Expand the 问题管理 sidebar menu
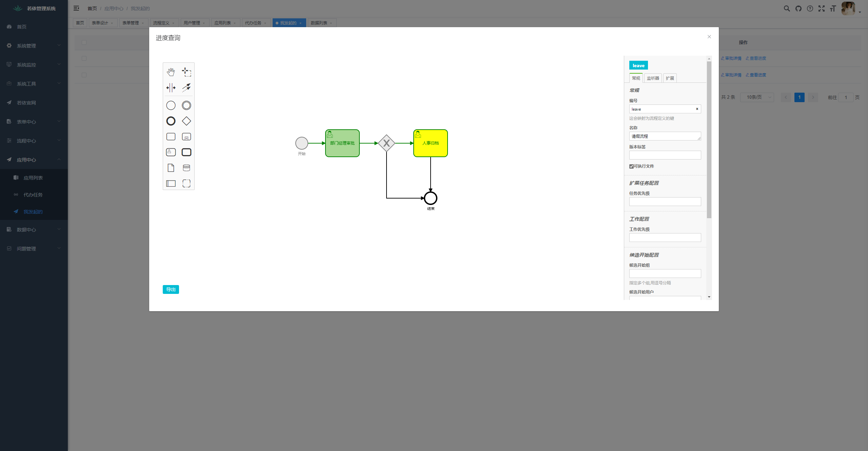 (x=34, y=248)
